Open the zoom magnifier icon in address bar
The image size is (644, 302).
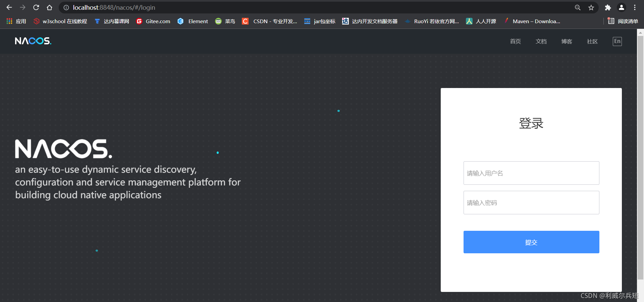pyautogui.click(x=578, y=7)
